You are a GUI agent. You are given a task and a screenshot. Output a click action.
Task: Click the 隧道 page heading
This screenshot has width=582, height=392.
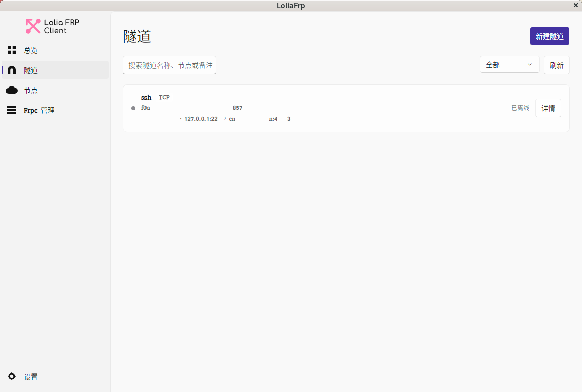click(x=137, y=37)
